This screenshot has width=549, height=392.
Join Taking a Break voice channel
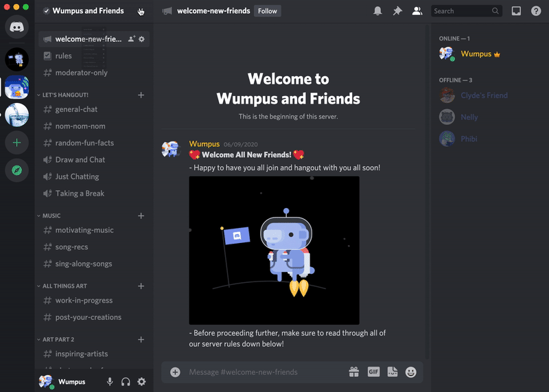(94, 194)
